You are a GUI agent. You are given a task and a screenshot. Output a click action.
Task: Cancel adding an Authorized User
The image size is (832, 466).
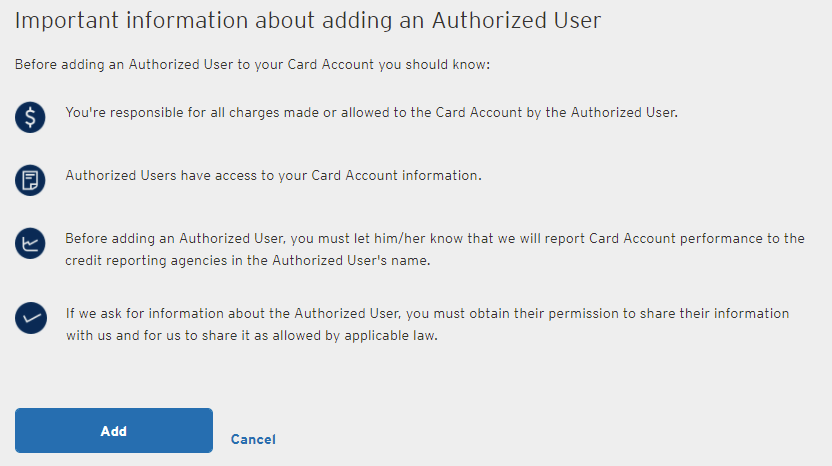(x=253, y=439)
